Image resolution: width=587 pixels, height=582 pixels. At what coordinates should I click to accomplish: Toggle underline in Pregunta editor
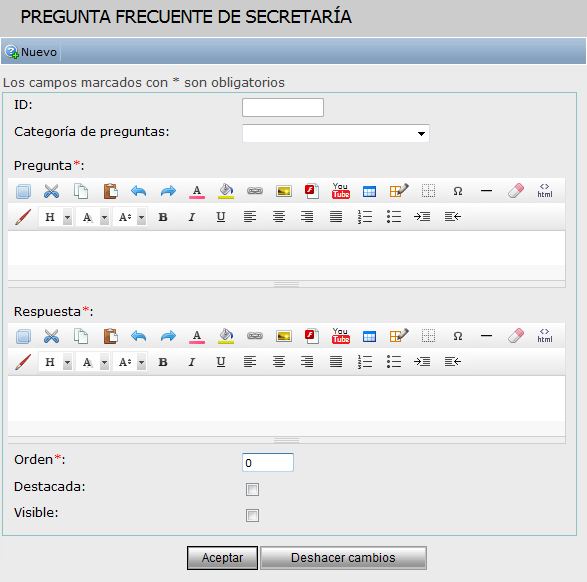[221, 217]
